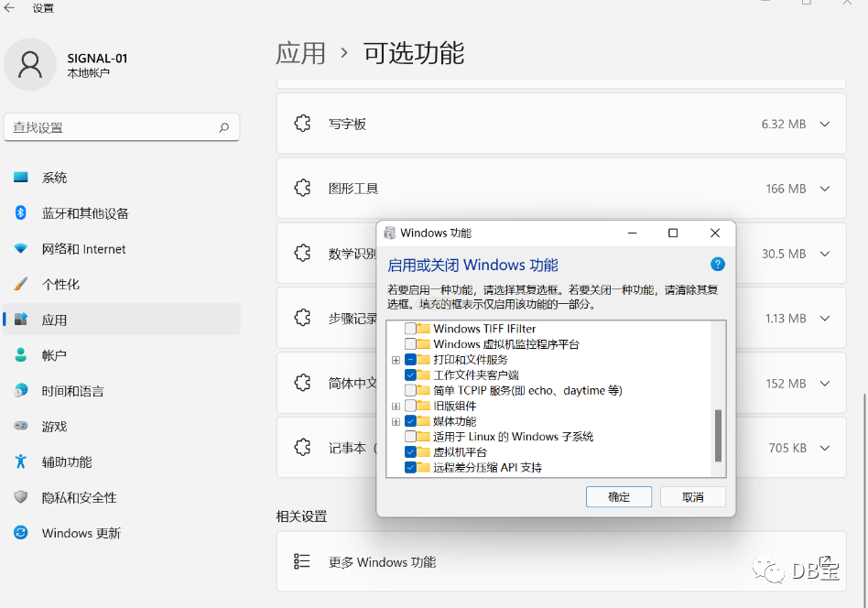868x608 pixels.
Task: Click the 辅助功能 accessibility icon
Action: point(20,461)
